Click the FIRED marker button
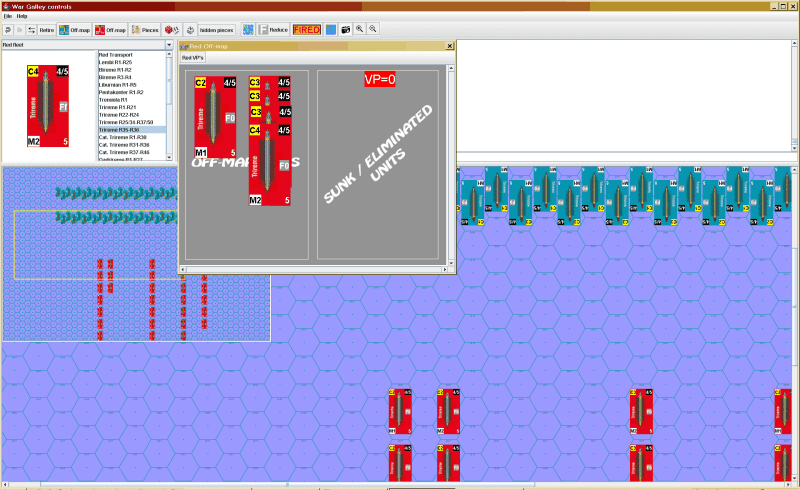800x490 pixels. 307,30
